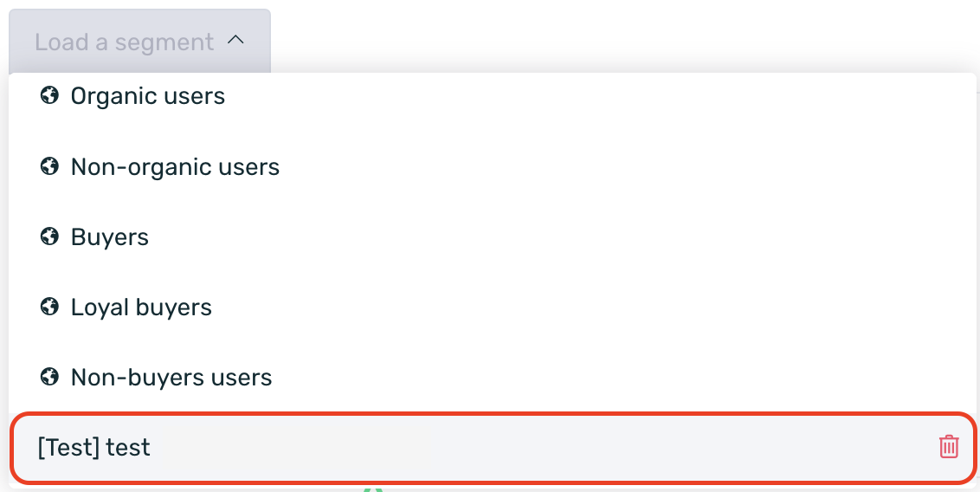Viewport: 980px width, 492px height.
Task: Click the globe icon next to Buyers
Action: [49, 237]
